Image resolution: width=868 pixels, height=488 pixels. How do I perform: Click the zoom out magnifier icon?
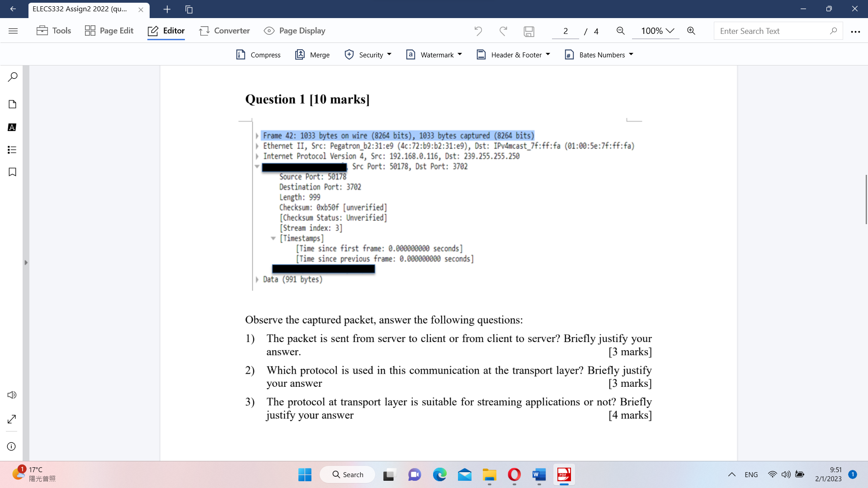[621, 31]
